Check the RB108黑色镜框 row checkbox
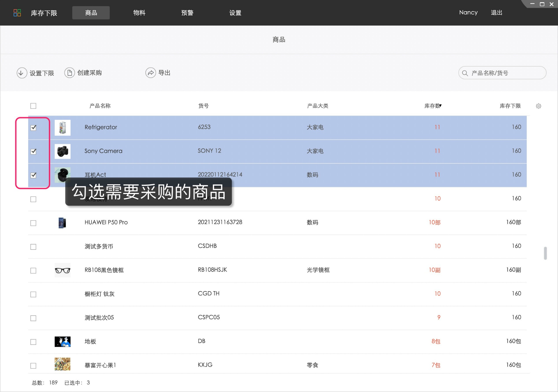 pyautogui.click(x=33, y=270)
